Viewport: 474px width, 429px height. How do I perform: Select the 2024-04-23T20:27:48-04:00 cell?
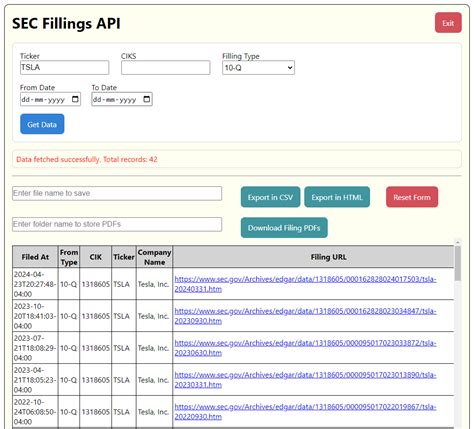tap(35, 284)
